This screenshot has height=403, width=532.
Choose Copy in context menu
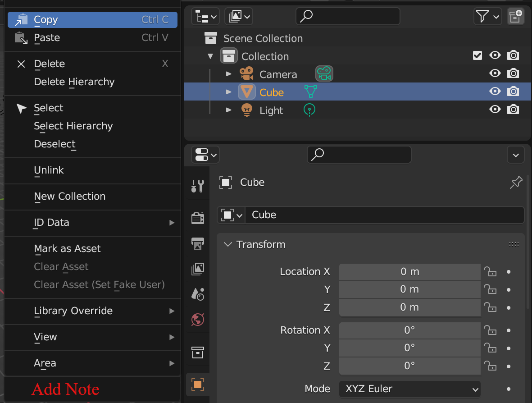coord(92,20)
